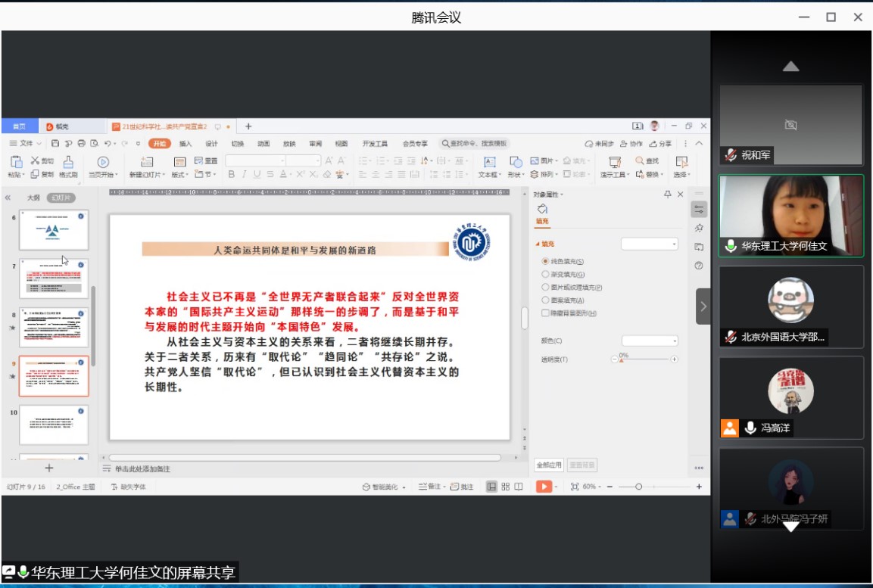Click the transparency (透明度) slider handle
The image size is (873, 588).
tap(622, 359)
